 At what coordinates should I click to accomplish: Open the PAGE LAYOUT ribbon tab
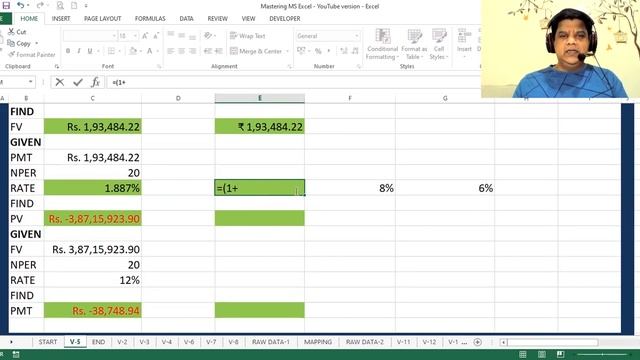click(x=102, y=19)
